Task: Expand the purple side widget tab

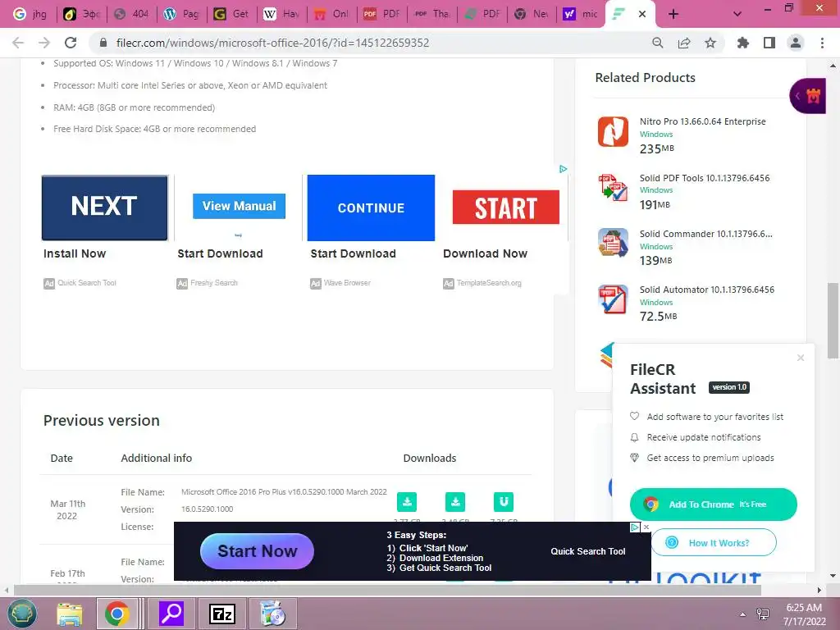Action: point(807,96)
